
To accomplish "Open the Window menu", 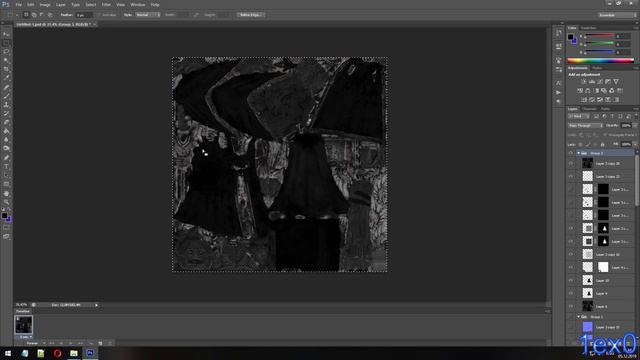I will [x=138, y=5].
